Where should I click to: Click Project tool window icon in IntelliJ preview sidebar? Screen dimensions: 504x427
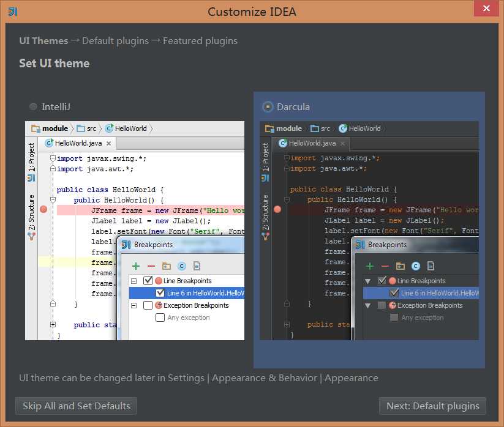tap(31, 178)
